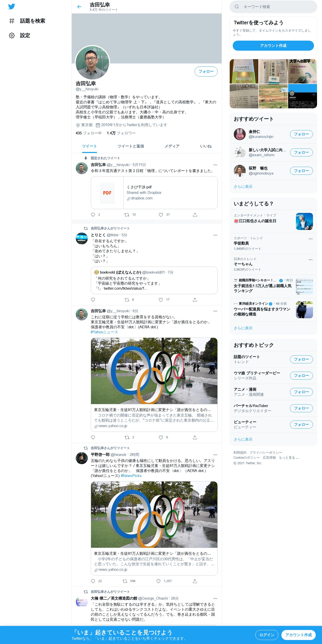Click the アカウント作成 button in signup card
This screenshot has width=322, height=644.
[273, 46]
